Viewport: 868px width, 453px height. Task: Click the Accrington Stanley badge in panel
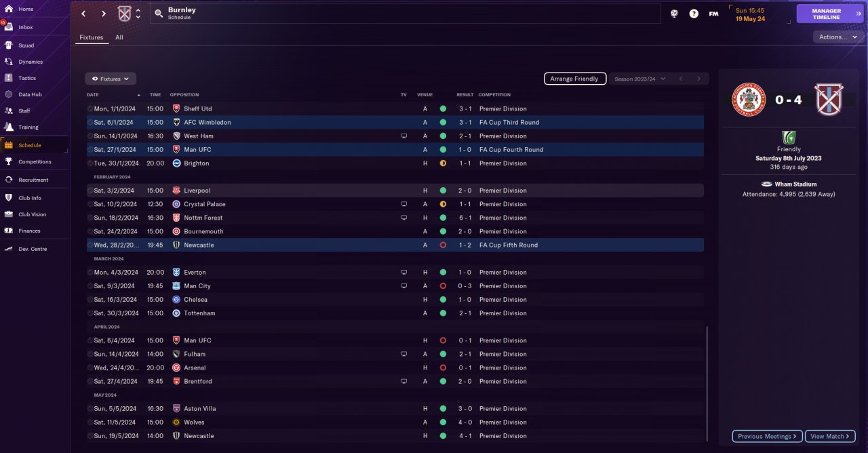pos(749,100)
